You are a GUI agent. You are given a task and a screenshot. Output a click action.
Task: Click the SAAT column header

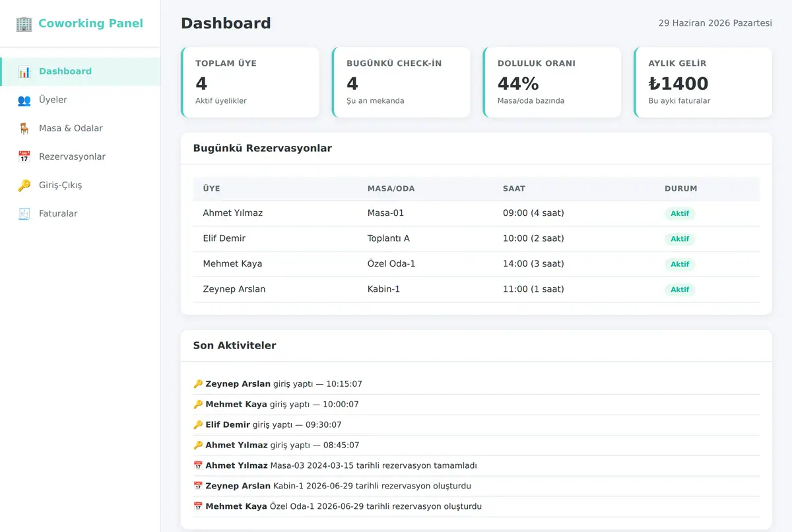(514, 189)
